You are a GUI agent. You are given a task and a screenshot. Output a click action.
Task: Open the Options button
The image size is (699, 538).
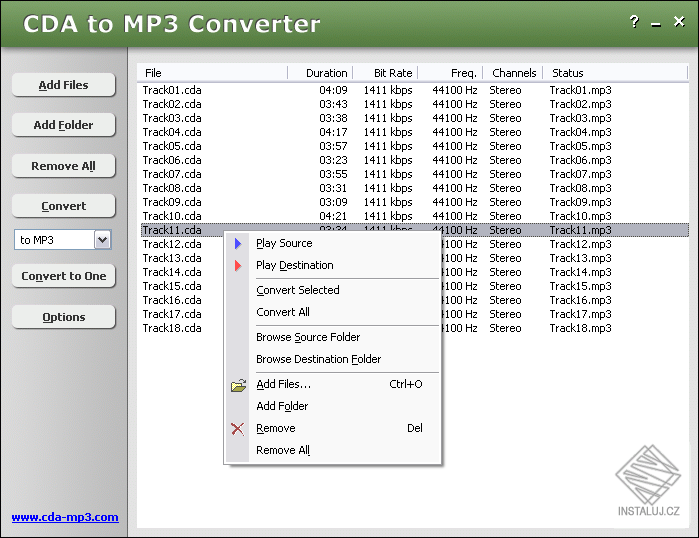tap(64, 317)
